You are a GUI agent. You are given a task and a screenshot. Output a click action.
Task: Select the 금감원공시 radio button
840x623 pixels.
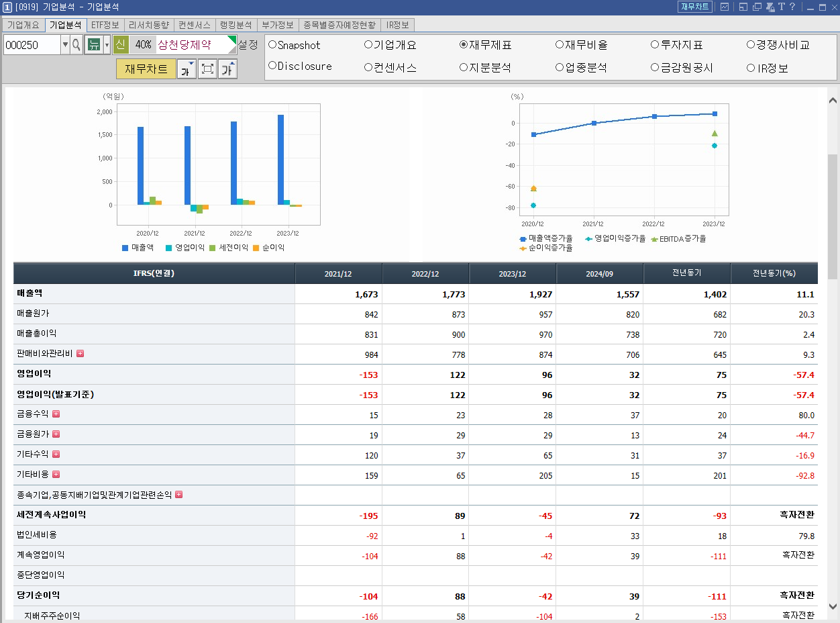coord(655,67)
